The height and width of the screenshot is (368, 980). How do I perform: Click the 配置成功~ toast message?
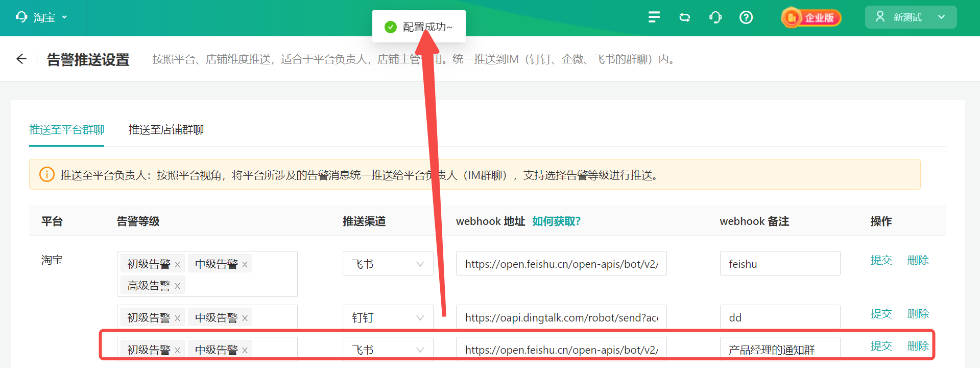pos(419,27)
